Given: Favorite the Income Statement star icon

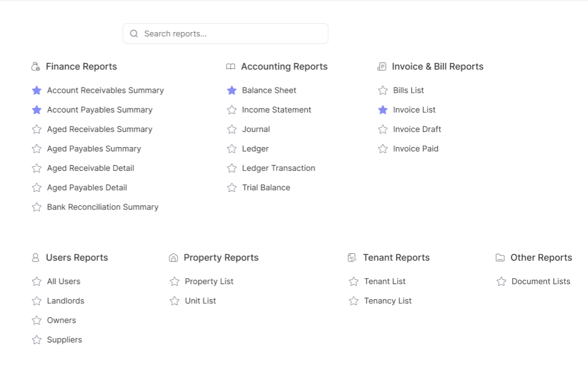Looking at the screenshot, I should [x=232, y=110].
